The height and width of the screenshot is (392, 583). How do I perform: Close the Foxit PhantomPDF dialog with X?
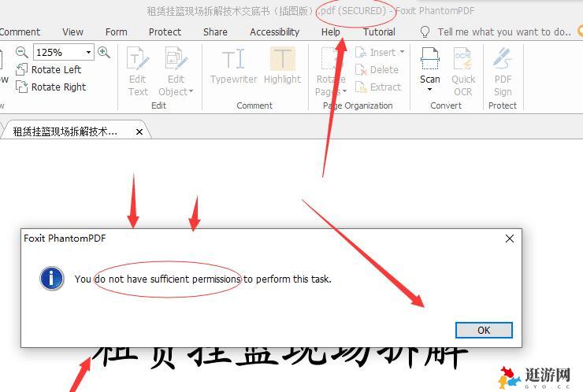click(509, 239)
